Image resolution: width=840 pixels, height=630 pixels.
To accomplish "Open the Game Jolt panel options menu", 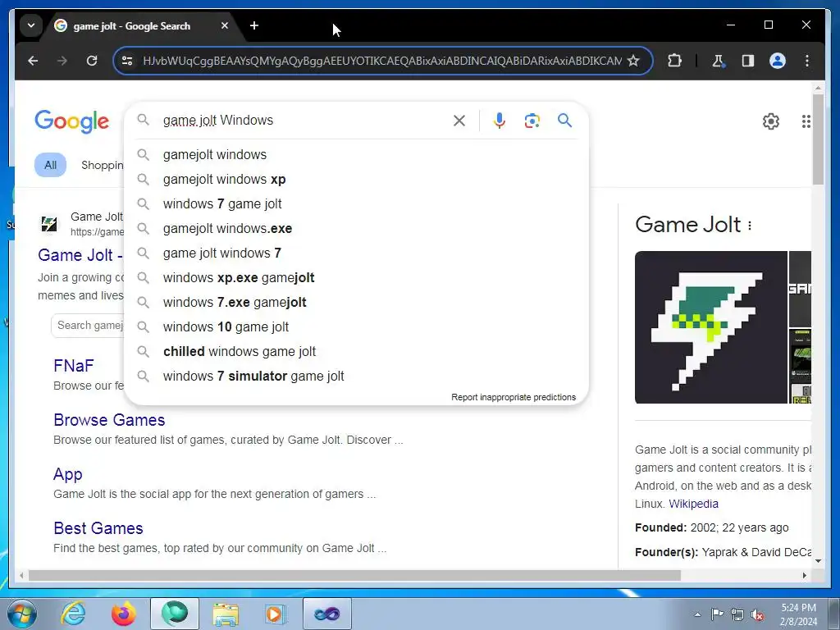I will coord(750,226).
